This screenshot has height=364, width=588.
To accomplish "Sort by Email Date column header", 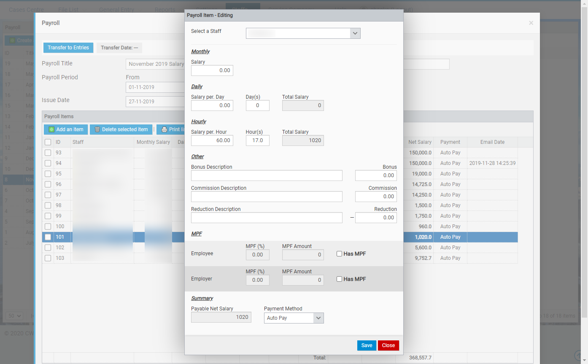I will (x=492, y=142).
